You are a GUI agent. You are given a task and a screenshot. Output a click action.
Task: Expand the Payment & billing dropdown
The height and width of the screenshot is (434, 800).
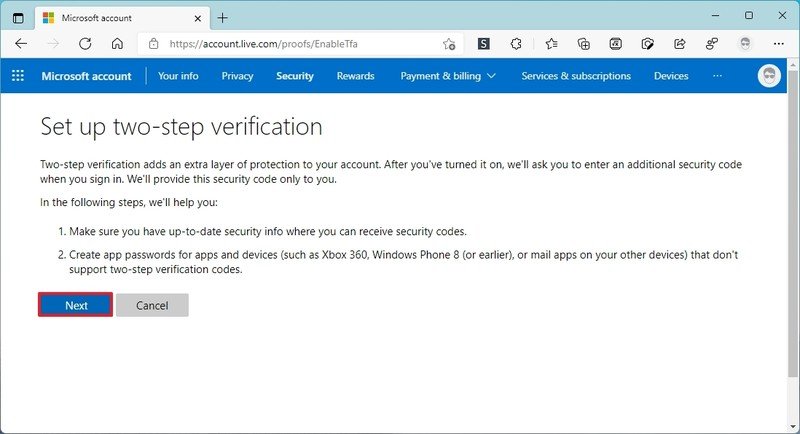pos(448,76)
